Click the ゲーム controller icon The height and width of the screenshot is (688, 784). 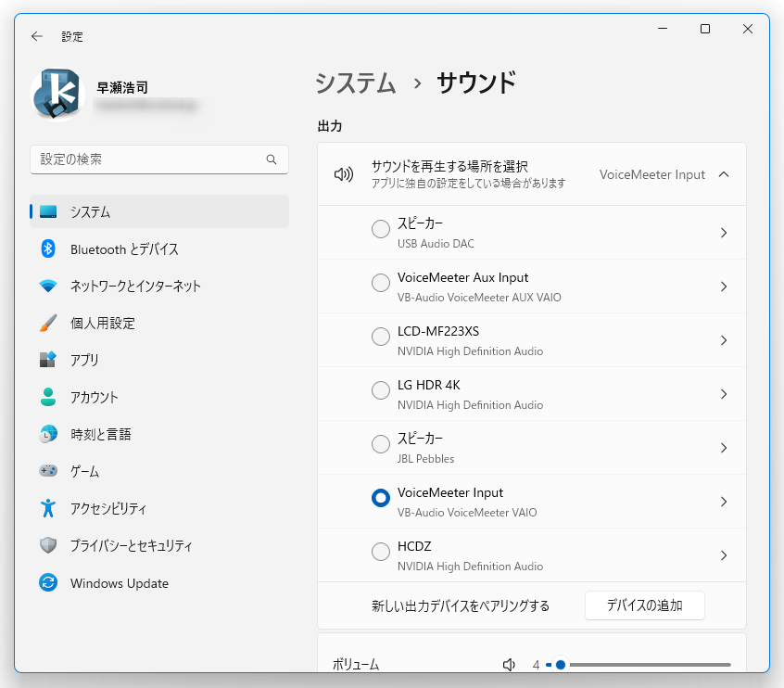click(x=48, y=470)
